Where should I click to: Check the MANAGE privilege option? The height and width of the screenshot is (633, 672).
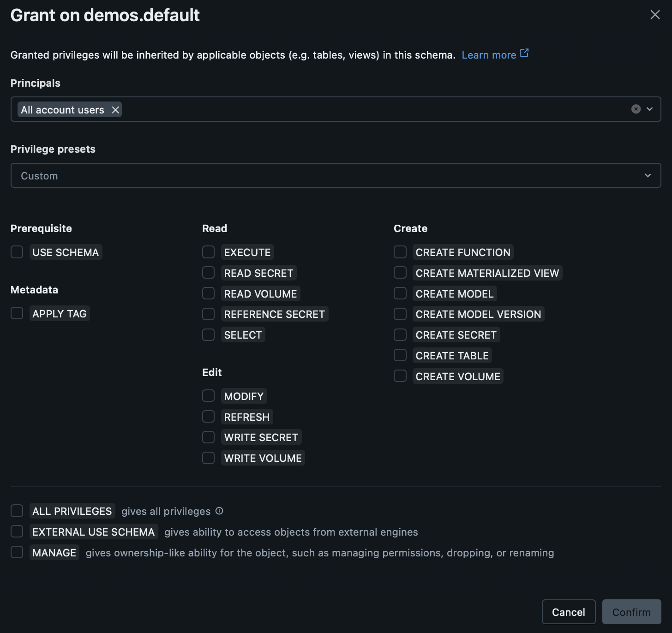(17, 552)
